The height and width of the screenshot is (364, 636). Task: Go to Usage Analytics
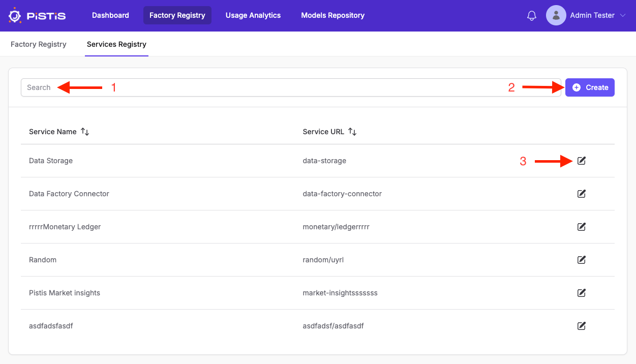(x=253, y=15)
